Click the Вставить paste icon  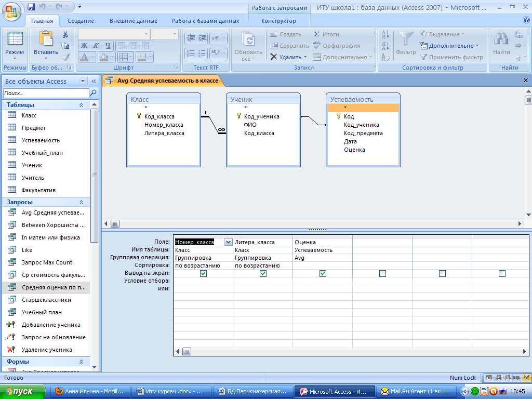pos(46,38)
